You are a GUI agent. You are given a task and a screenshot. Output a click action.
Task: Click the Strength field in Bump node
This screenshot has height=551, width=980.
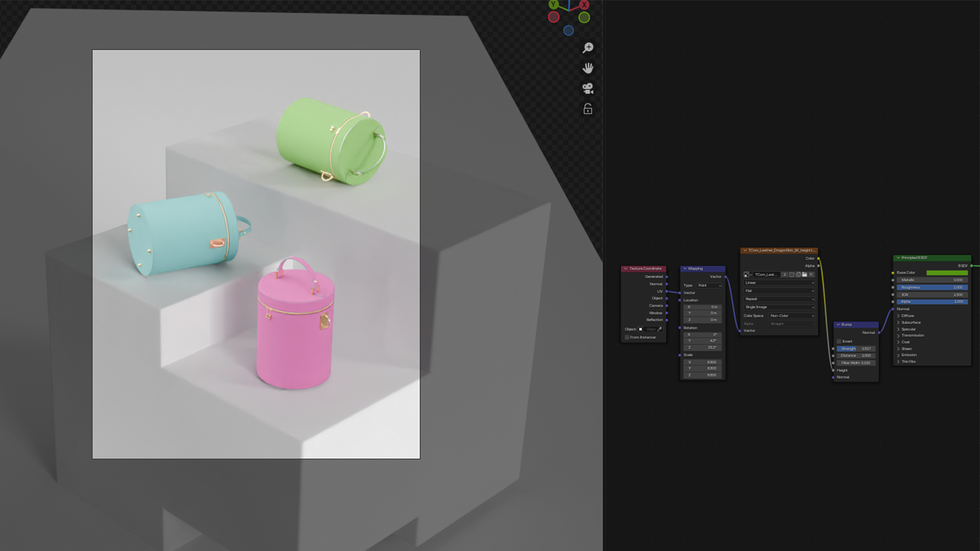(856, 348)
